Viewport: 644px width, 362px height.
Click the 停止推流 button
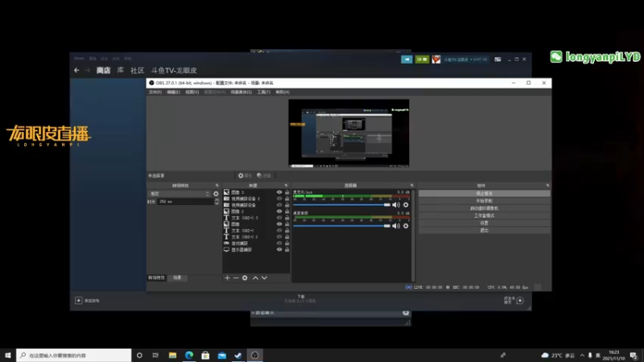click(485, 193)
